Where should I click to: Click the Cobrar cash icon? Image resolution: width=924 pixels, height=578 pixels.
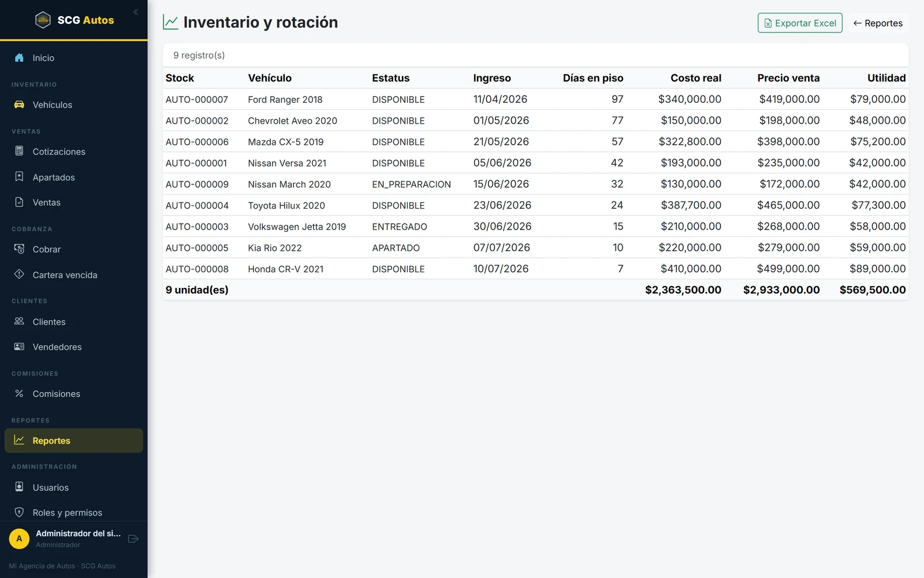(x=19, y=249)
